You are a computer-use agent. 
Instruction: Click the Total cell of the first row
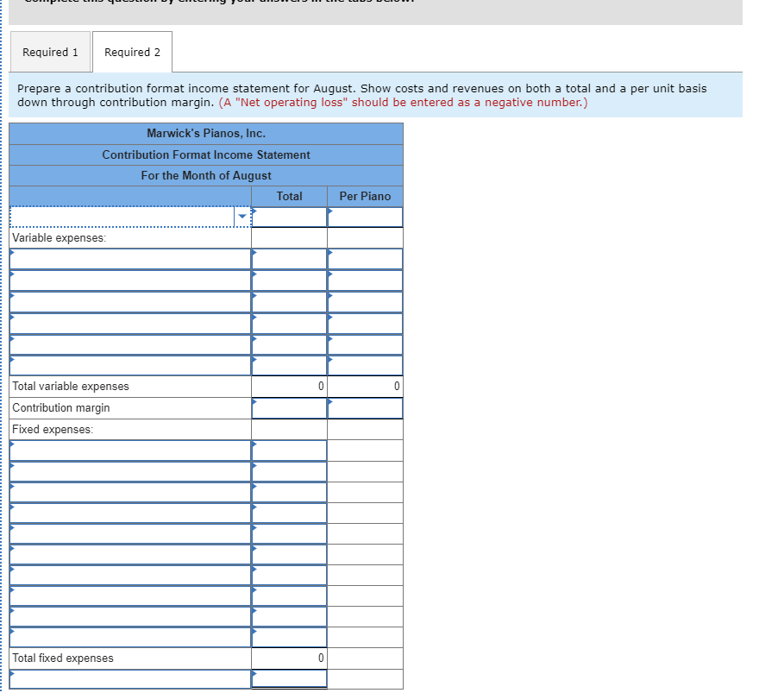(289, 217)
